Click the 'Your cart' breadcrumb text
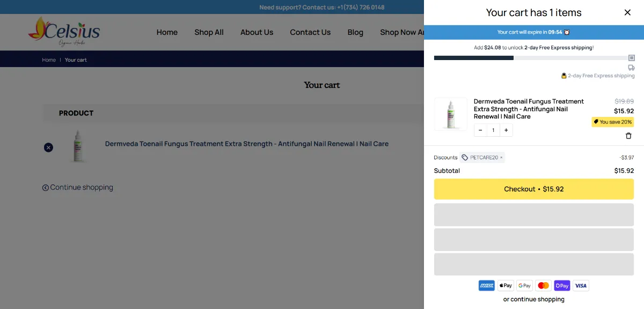644x309 pixels. (x=76, y=60)
